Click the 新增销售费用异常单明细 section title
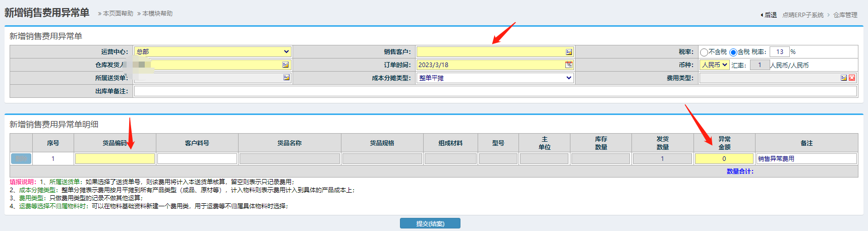 (x=54, y=124)
